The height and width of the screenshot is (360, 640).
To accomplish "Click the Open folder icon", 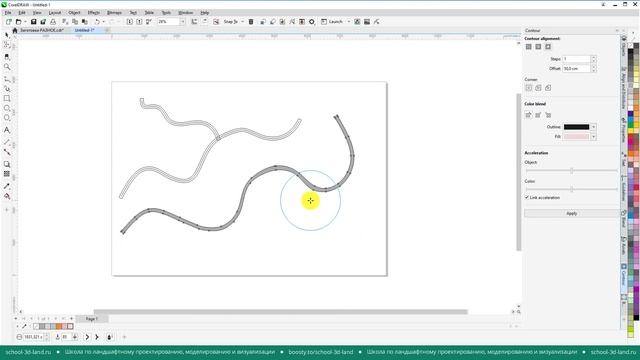I will (18, 22).
